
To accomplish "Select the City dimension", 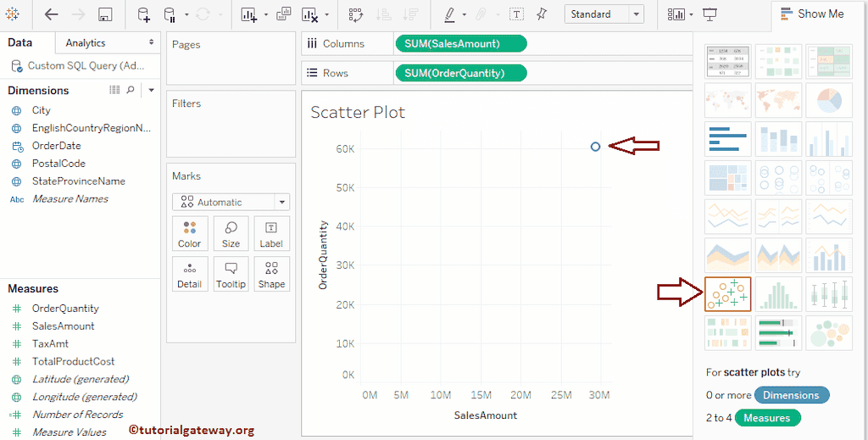I will pyautogui.click(x=41, y=110).
